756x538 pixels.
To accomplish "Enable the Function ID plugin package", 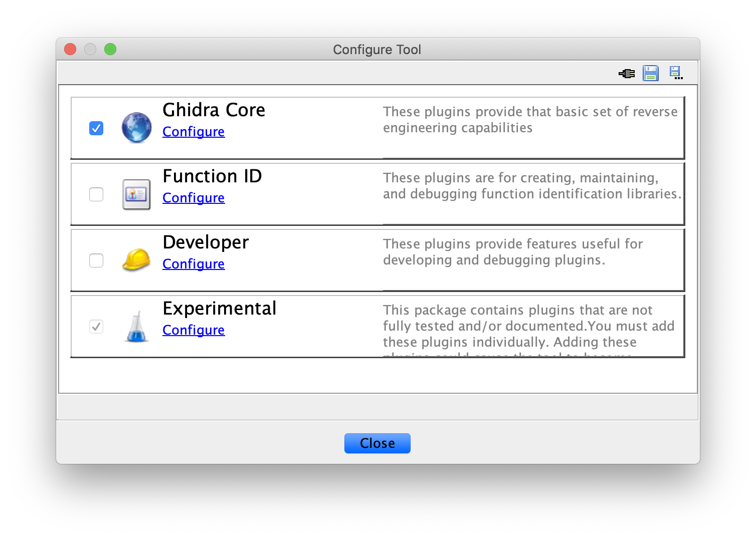I will click(96, 194).
